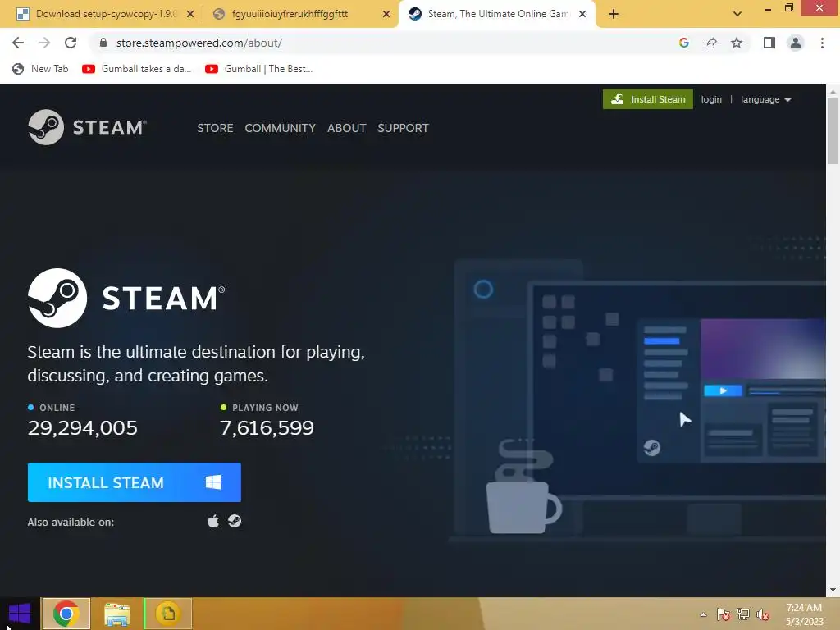The image size is (840, 630).
Task: Open the Gumball takes a da... bookmark
Action: pos(137,69)
